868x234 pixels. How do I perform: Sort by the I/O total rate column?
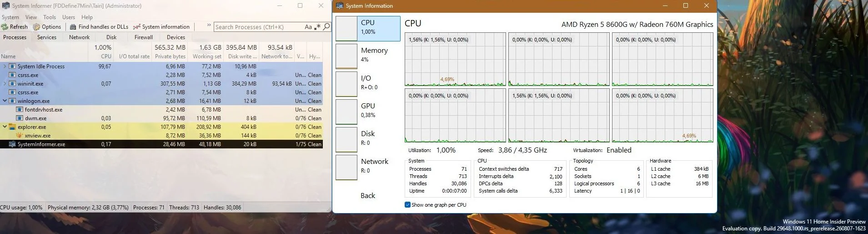[x=134, y=56]
